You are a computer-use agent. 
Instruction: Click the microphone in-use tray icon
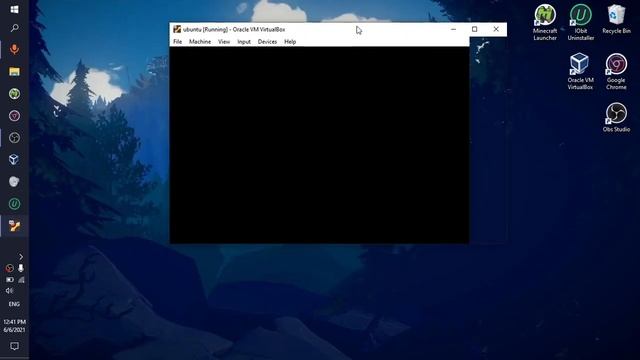[x=21, y=268]
